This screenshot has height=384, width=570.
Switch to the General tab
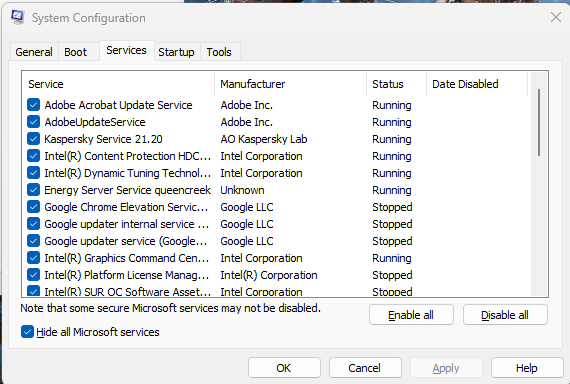click(x=34, y=52)
